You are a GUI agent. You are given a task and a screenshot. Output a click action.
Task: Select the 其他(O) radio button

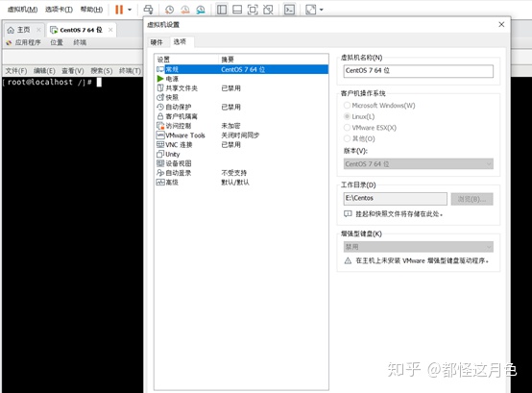pyautogui.click(x=347, y=138)
